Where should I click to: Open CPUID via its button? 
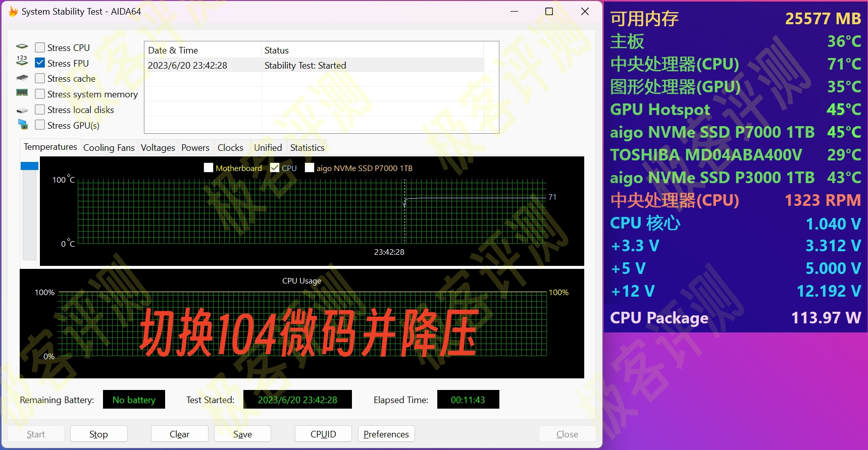[x=323, y=434]
